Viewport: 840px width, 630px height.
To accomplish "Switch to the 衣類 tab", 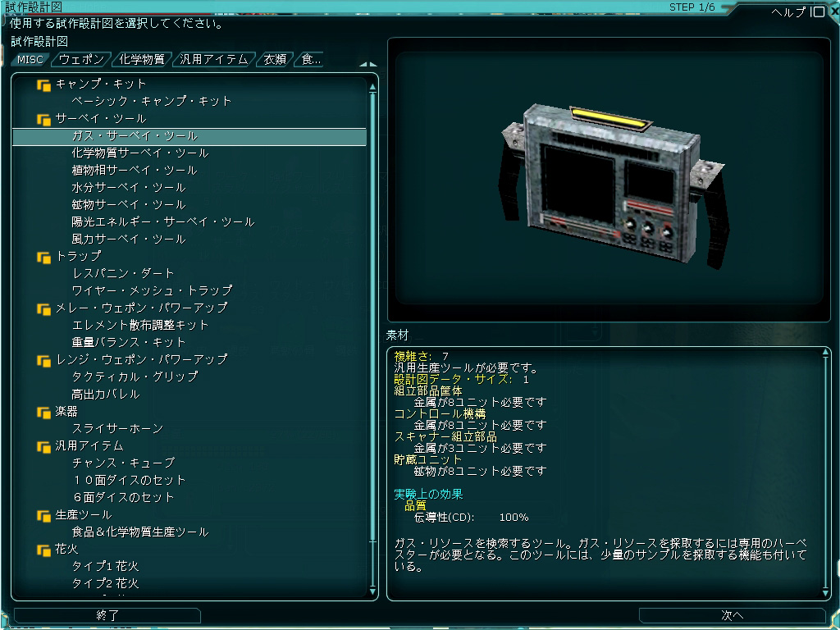I will [x=275, y=59].
